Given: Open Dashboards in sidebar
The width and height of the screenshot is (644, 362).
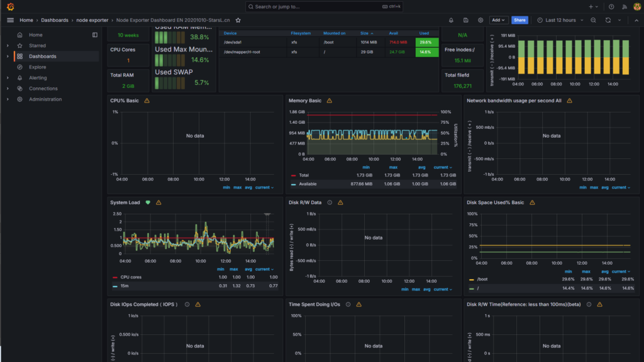Looking at the screenshot, I should [43, 56].
